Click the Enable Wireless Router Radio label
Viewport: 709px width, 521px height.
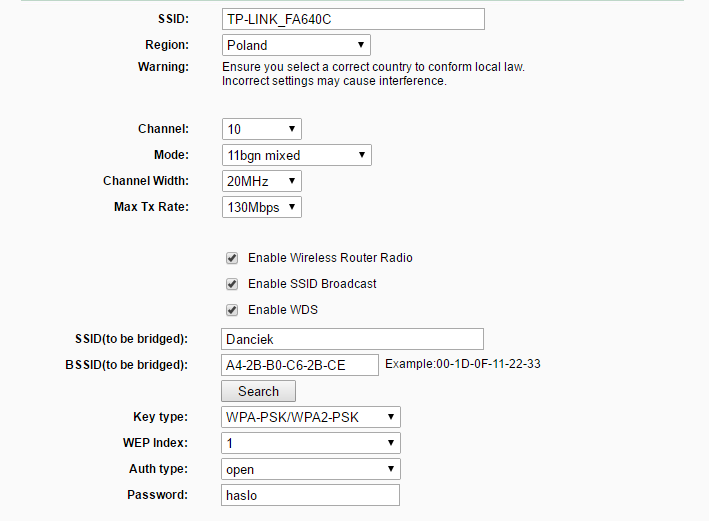point(330,258)
